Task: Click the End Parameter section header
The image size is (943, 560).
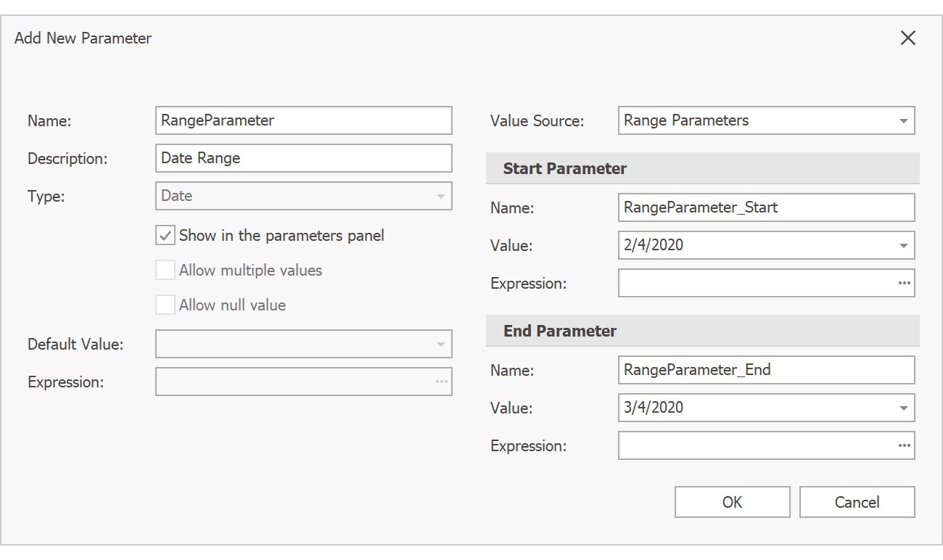Action: (559, 331)
